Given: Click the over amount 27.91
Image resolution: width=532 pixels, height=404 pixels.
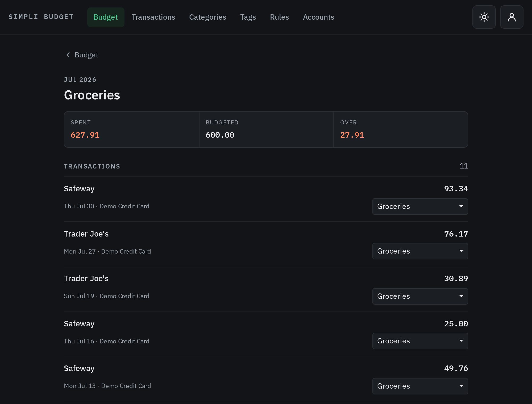Looking at the screenshot, I should tap(352, 135).
